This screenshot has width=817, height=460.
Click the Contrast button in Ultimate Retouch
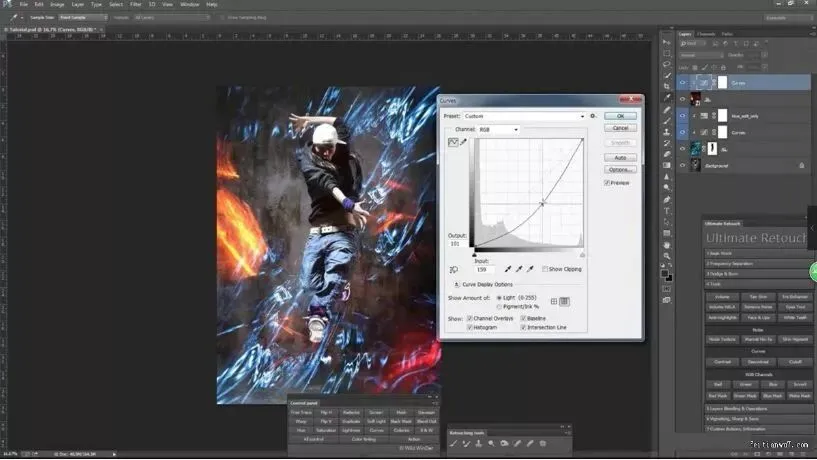tap(722, 362)
